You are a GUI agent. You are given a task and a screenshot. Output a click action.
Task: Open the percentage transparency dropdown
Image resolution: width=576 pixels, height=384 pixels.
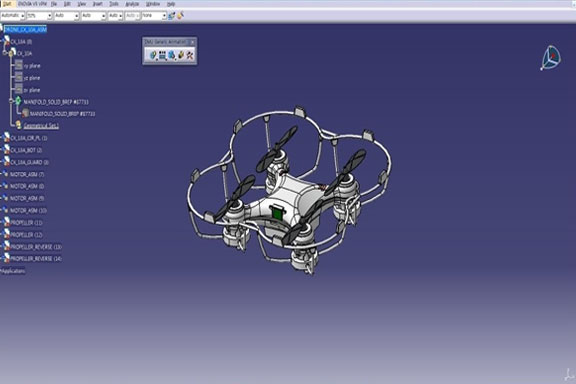tap(39, 16)
